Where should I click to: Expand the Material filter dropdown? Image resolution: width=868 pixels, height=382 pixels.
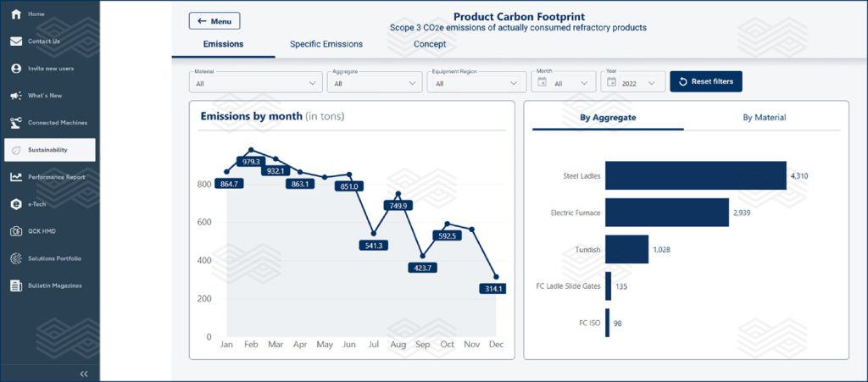[256, 81]
